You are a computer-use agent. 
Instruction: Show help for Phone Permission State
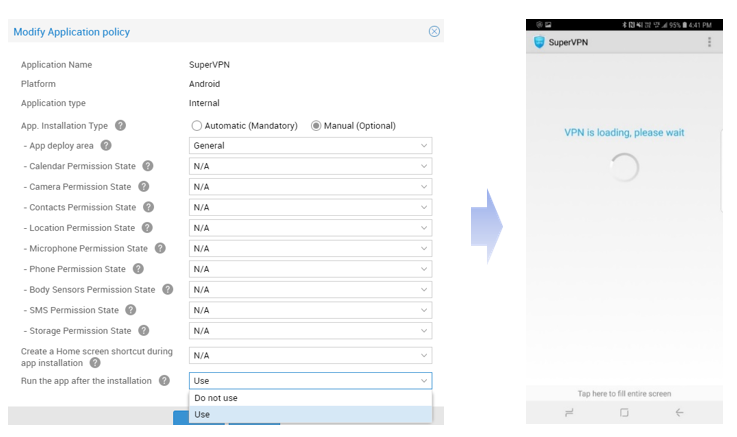[x=138, y=269]
